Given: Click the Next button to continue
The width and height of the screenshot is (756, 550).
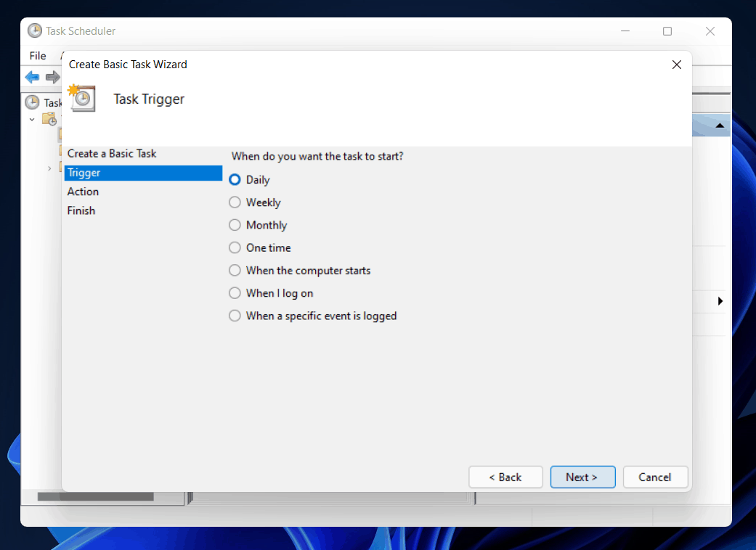Looking at the screenshot, I should pyautogui.click(x=582, y=477).
